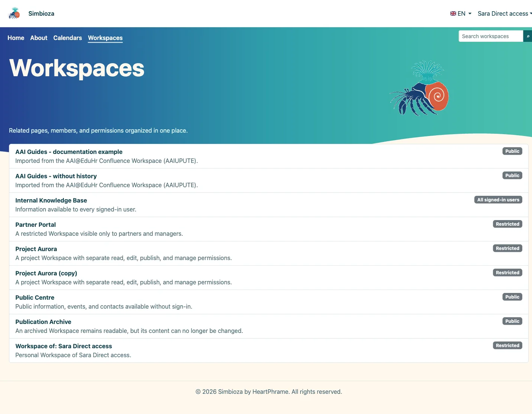Open the About page
The image size is (532, 414).
(39, 38)
